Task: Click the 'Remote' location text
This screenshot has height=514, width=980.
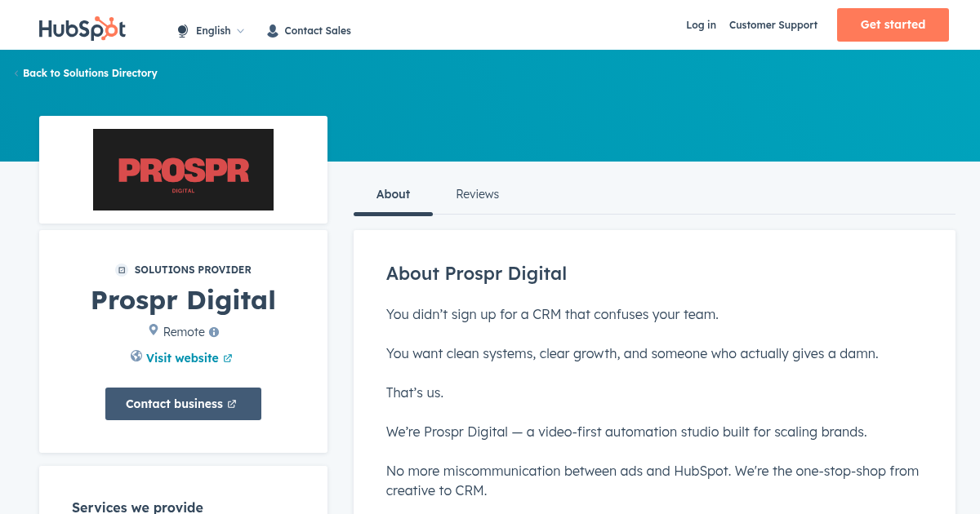Action: click(184, 332)
